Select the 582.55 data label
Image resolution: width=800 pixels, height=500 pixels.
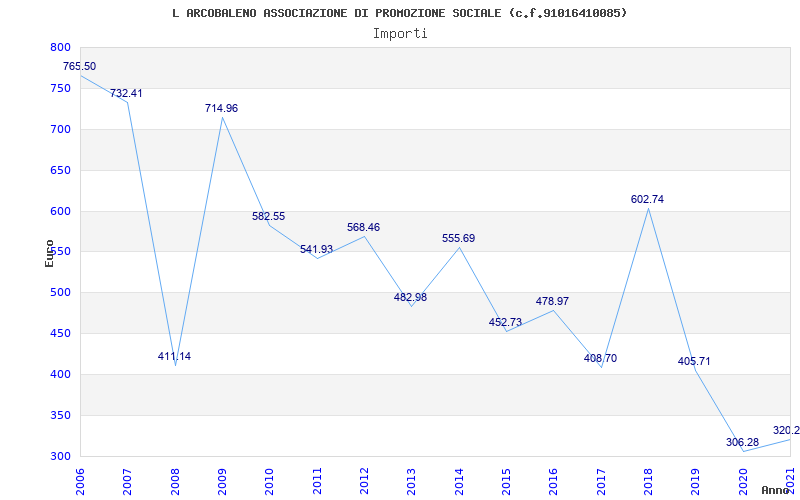[268, 216]
